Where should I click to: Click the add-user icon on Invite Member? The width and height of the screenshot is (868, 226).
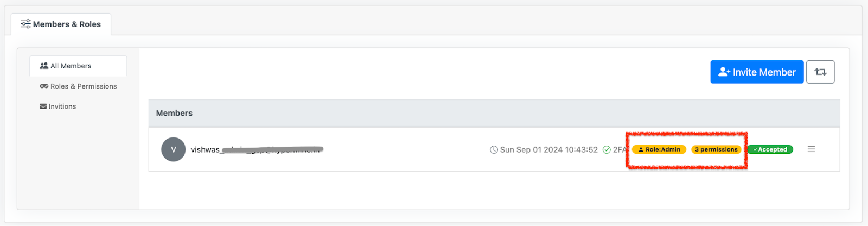(x=724, y=72)
